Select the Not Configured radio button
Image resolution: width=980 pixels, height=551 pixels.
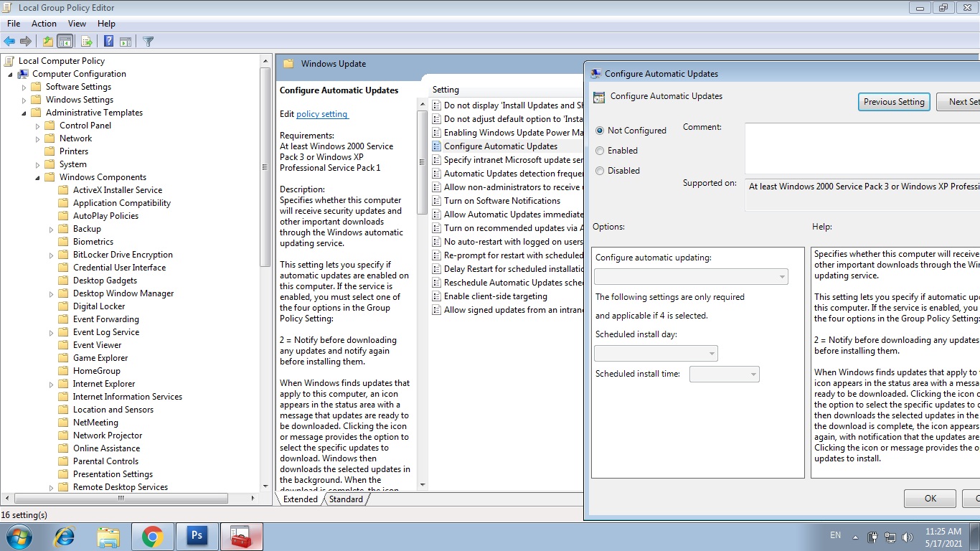600,131
